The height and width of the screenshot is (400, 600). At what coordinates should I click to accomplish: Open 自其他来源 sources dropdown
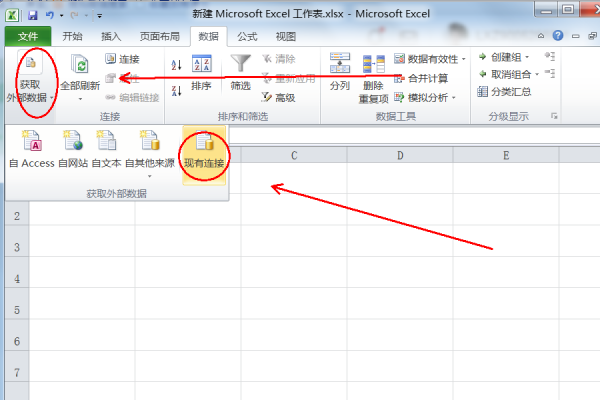tap(150, 154)
